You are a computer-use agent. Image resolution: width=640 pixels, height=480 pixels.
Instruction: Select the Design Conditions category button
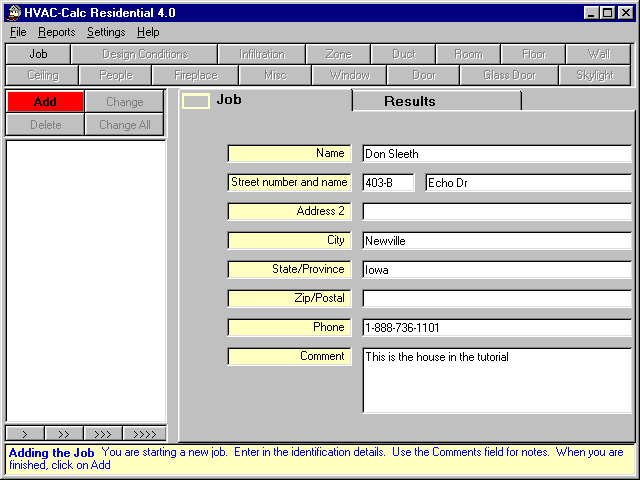144,54
